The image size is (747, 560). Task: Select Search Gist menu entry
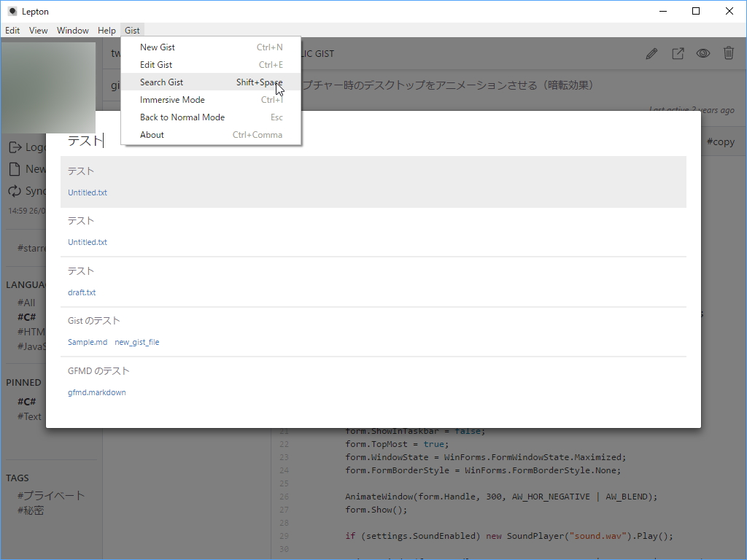pyautogui.click(x=211, y=82)
